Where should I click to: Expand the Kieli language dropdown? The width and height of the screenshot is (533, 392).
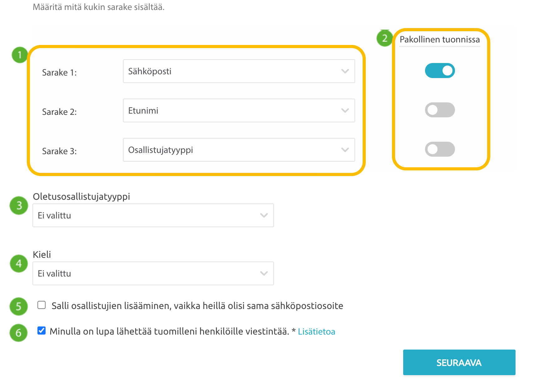[x=153, y=273]
